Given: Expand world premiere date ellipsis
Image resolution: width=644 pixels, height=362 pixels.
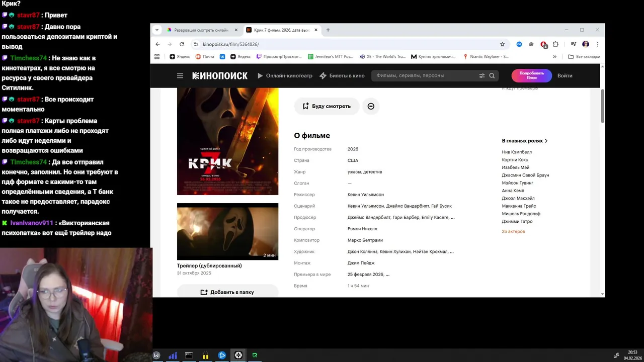Looking at the screenshot, I should tap(387, 275).
